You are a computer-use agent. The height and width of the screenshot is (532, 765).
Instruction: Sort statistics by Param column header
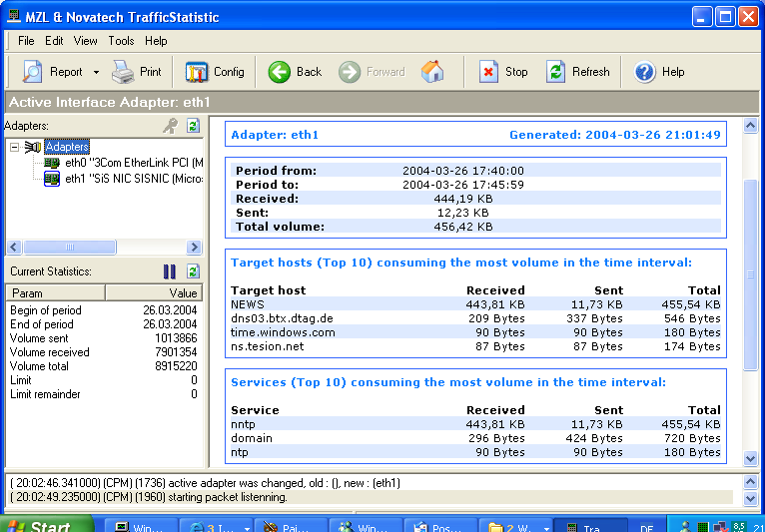(x=56, y=293)
